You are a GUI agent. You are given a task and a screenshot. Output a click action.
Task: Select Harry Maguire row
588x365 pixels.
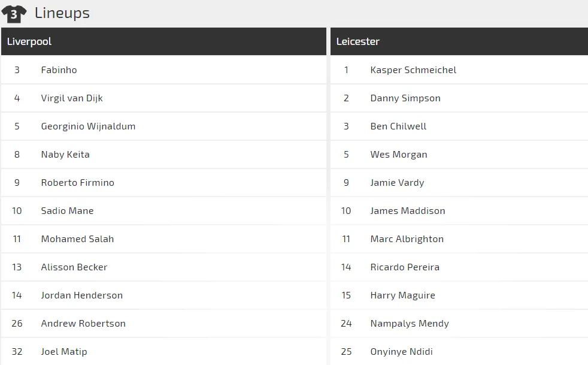[459, 295]
